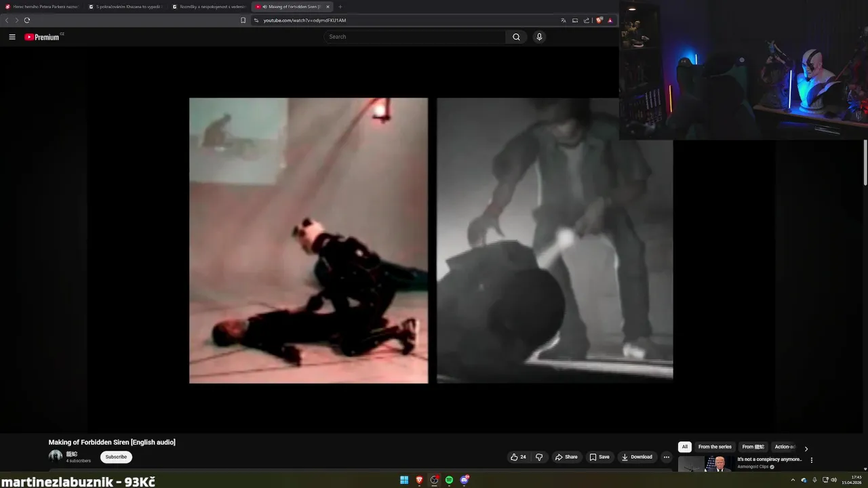Open the channel avatar
Screen dimensions: 868x488
tap(56, 456)
